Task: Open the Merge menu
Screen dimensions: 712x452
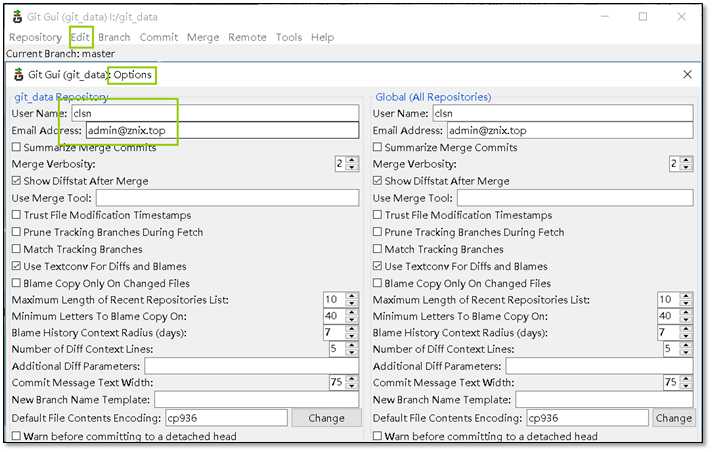Action: 203,37
